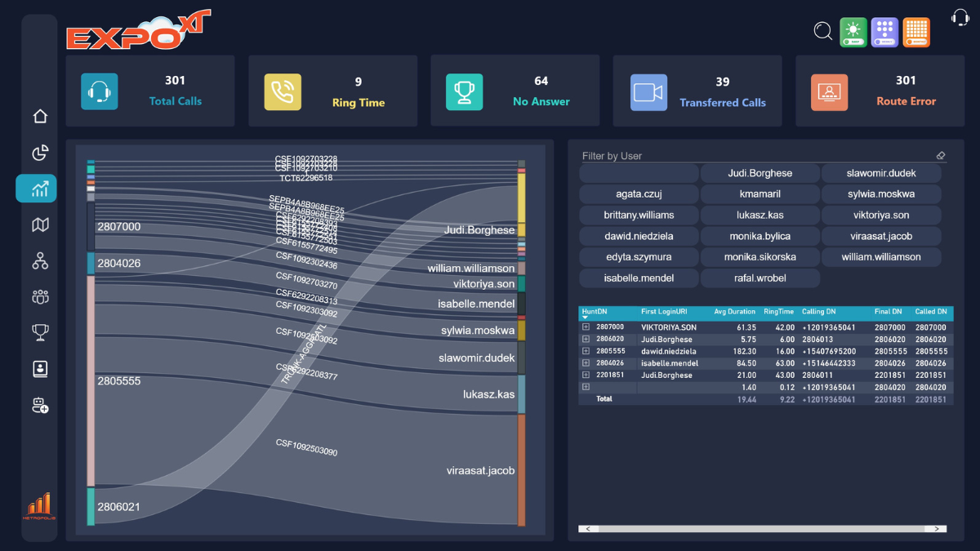Click the headset support icon at top right

(960, 17)
